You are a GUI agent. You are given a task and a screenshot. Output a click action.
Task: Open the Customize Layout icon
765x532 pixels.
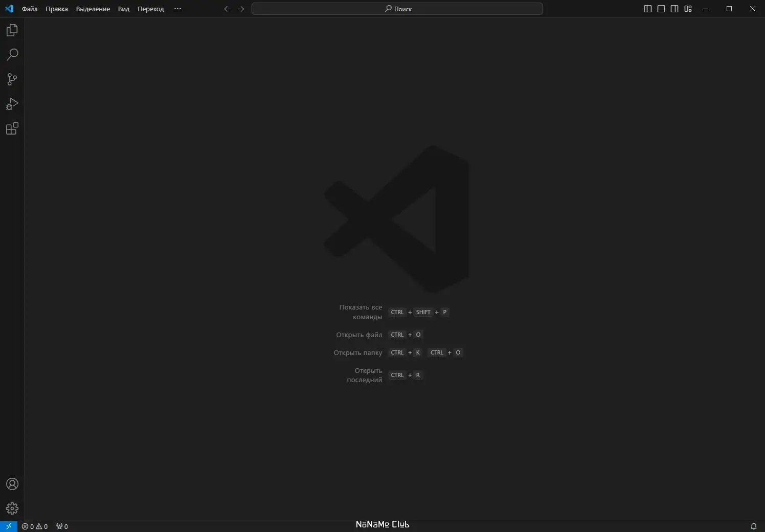[688, 9]
